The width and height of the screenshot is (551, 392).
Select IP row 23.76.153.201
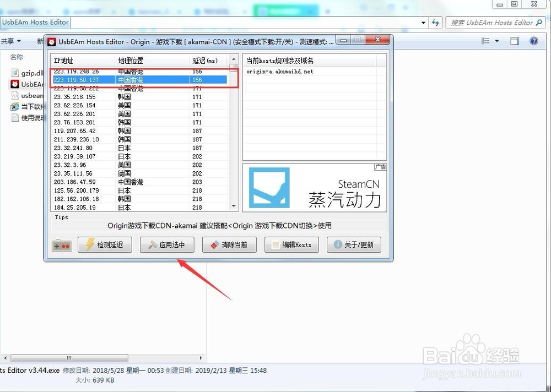click(x=140, y=122)
